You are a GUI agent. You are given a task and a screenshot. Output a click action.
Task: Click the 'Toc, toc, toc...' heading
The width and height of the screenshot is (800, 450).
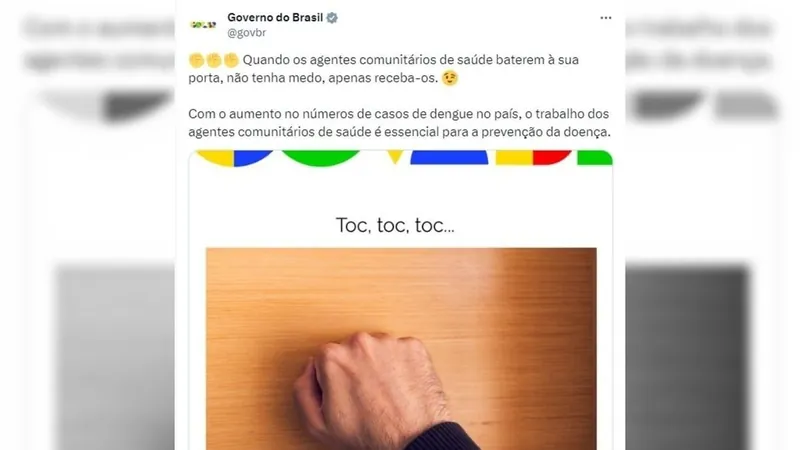[x=395, y=225]
